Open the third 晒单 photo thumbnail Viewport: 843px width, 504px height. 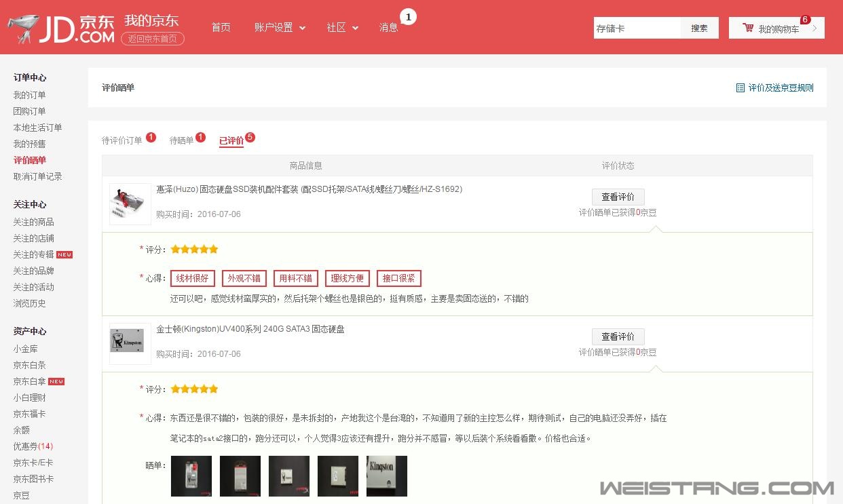tap(289, 476)
